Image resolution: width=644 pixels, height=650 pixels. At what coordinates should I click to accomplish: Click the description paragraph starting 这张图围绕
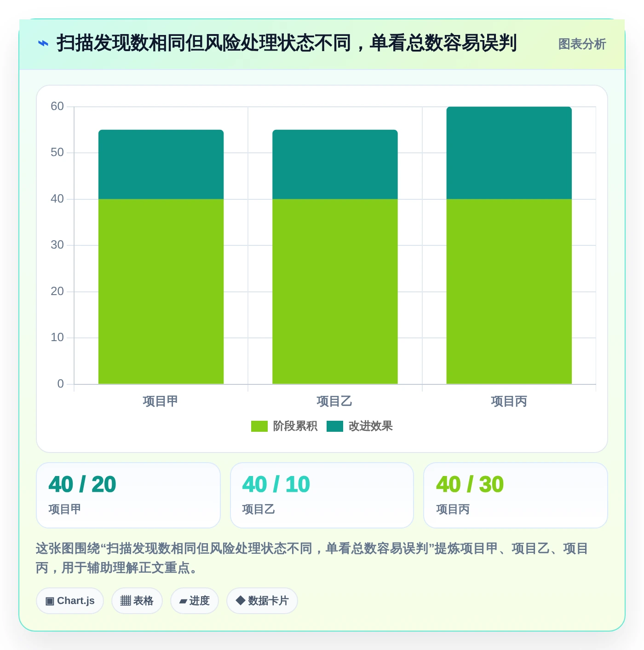click(x=312, y=558)
